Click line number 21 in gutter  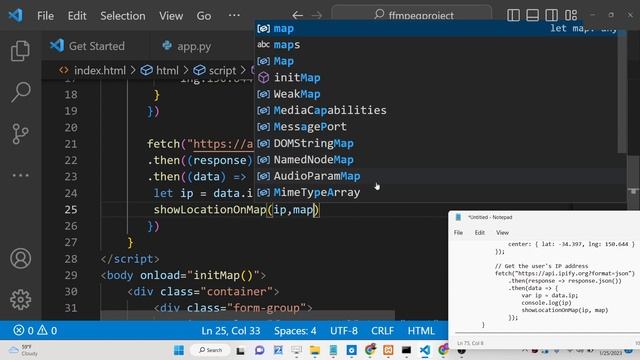pyautogui.click(x=71, y=144)
